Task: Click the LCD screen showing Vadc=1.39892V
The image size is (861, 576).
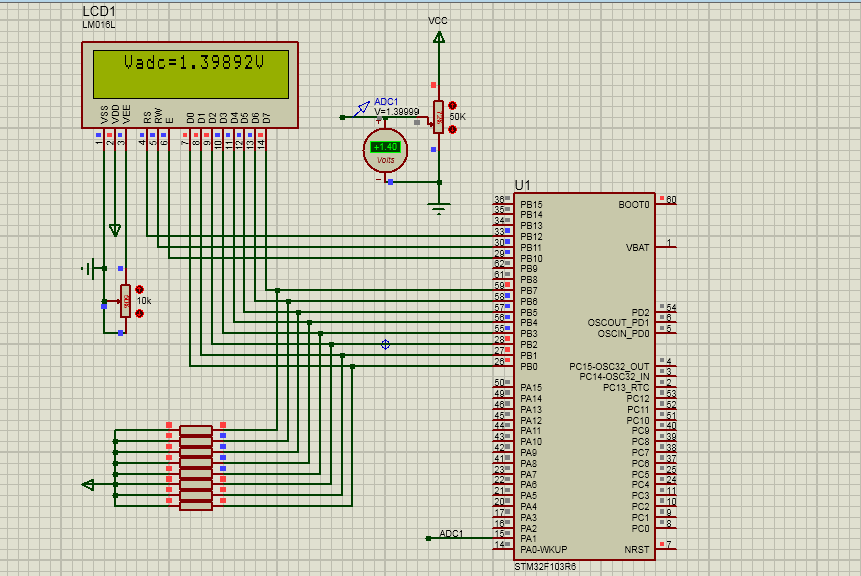Action: (191, 74)
